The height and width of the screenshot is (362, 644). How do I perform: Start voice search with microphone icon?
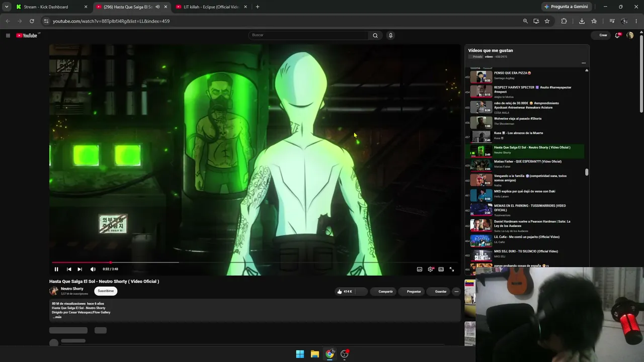[x=390, y=35]
